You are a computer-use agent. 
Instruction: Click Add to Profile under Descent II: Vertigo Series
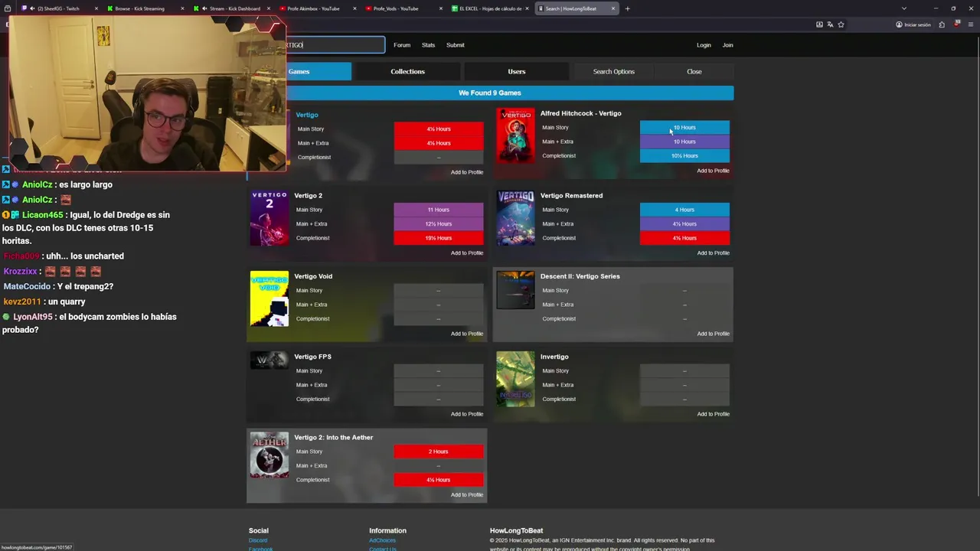tap(713, 334)
